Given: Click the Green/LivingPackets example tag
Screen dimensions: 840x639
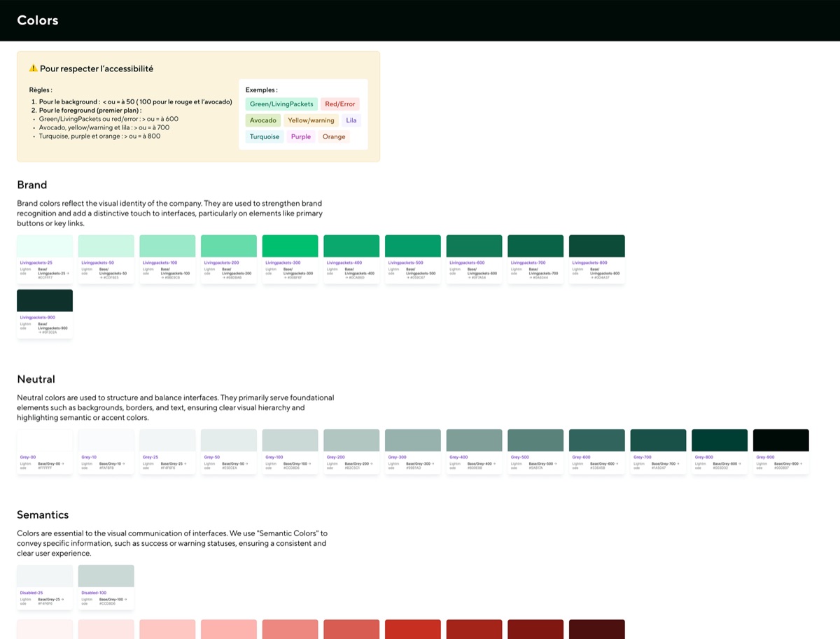Looking at the screenshot, I should tap(281, 104).
